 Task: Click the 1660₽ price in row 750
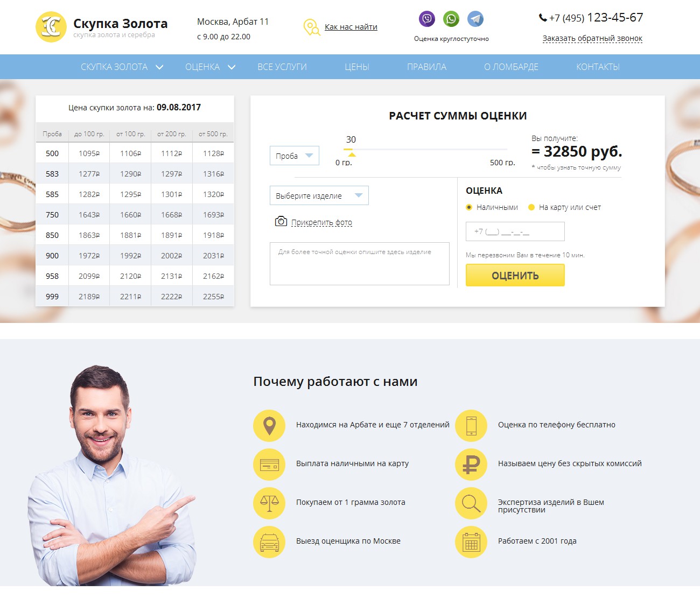130,215
